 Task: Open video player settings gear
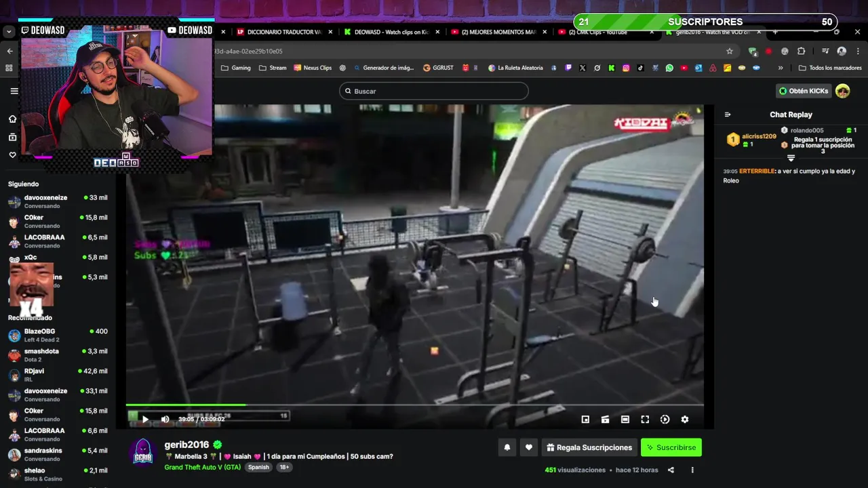pyautogui.click(x=685, y=420)
